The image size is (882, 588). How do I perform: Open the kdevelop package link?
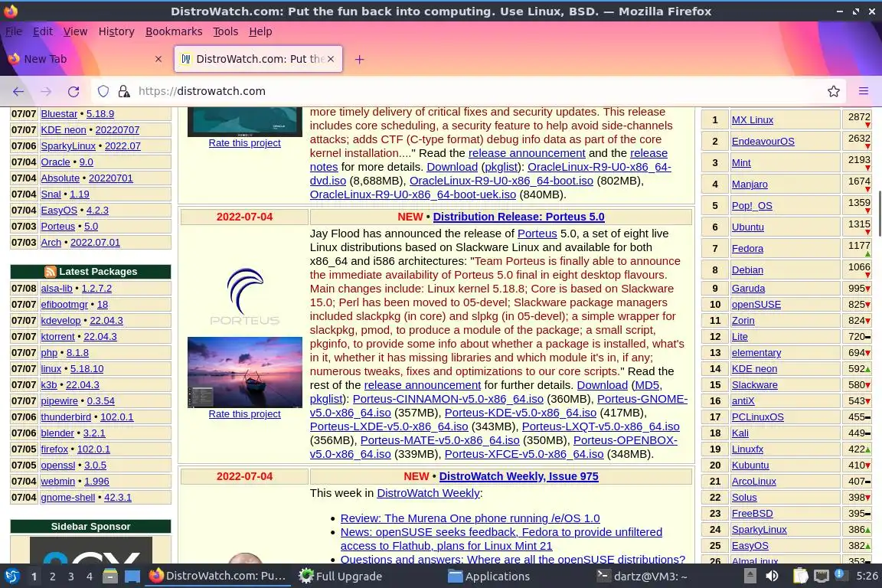pos(60,320)
